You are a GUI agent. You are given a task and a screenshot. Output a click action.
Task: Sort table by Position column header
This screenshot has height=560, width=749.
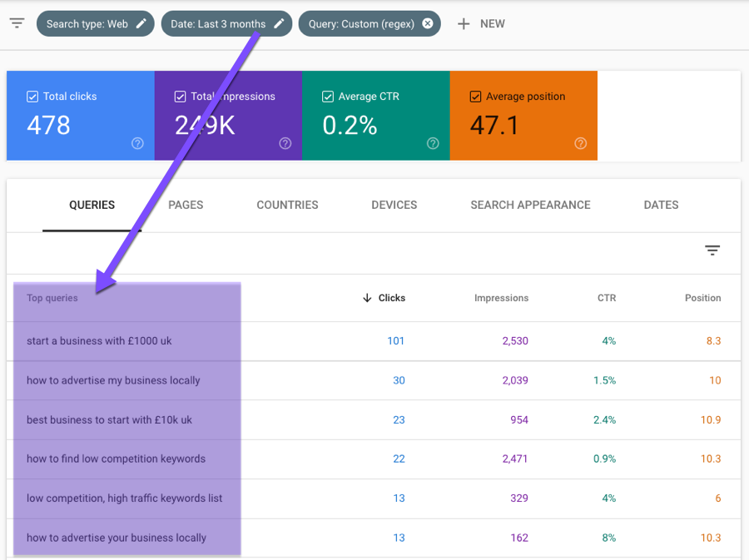(702, 298)
